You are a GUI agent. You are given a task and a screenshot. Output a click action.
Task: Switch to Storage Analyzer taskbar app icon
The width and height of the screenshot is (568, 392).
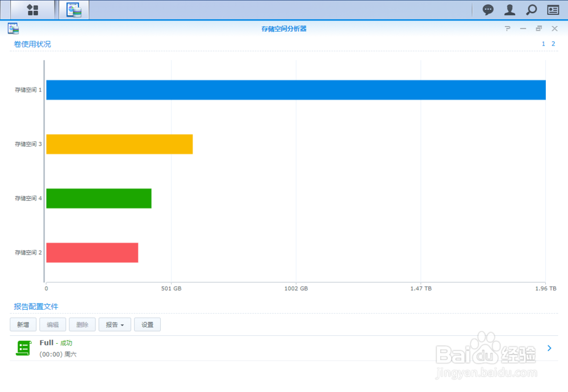pos(74,10)
